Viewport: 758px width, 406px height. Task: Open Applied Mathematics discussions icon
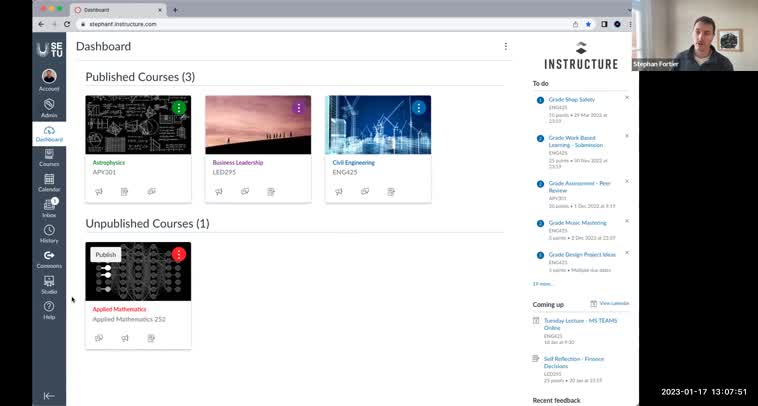tap(99, 338)
